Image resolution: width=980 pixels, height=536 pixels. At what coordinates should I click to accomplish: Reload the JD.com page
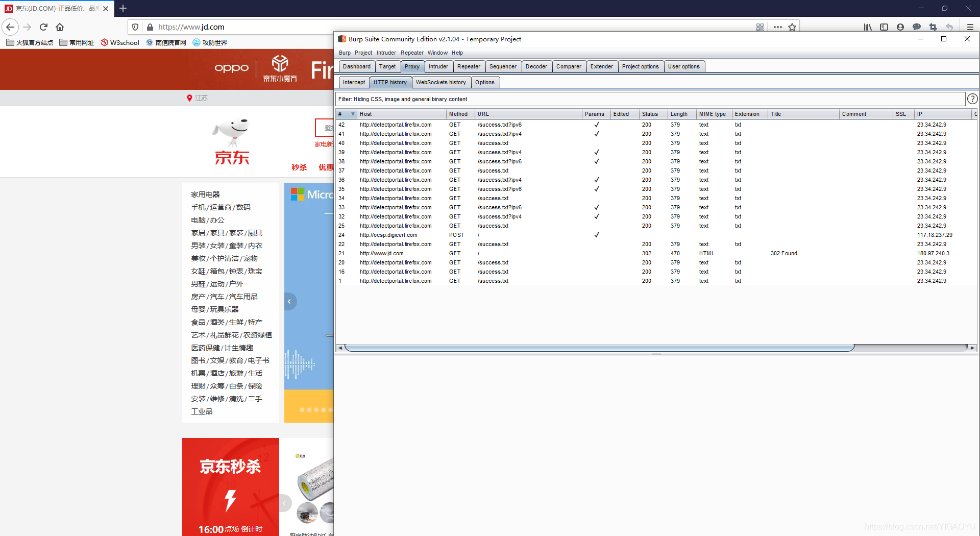[x=43, y=27]
